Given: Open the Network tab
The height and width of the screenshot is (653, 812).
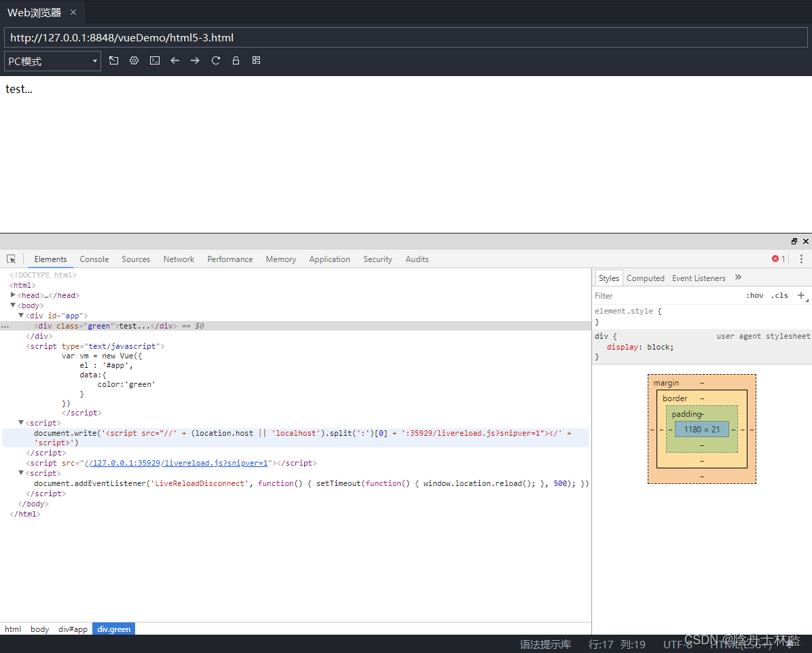Looking at the screenshot, I should pyautogui.click(x=179, y=259).
